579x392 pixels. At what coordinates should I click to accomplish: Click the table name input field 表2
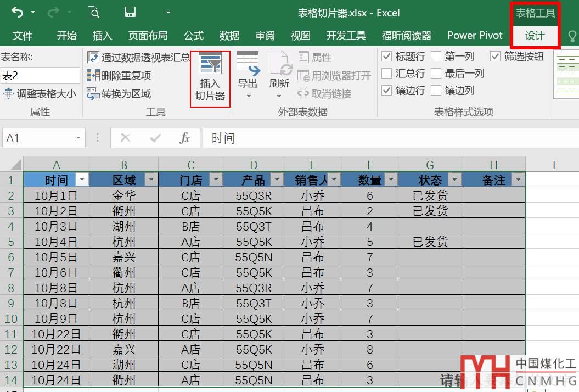(x=40, y=75)
